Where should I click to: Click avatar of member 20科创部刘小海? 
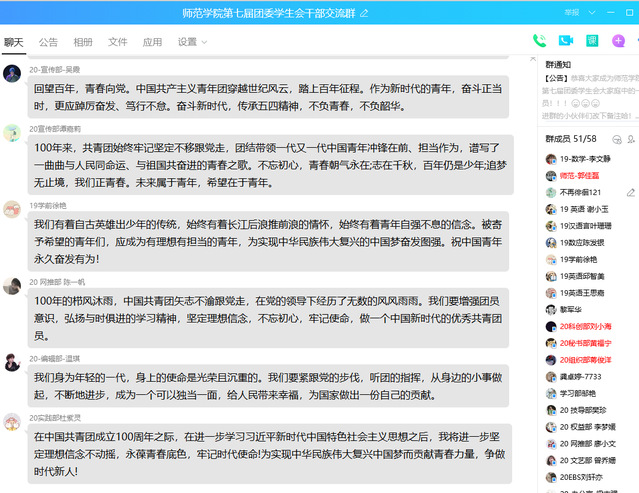click(551, 326)
